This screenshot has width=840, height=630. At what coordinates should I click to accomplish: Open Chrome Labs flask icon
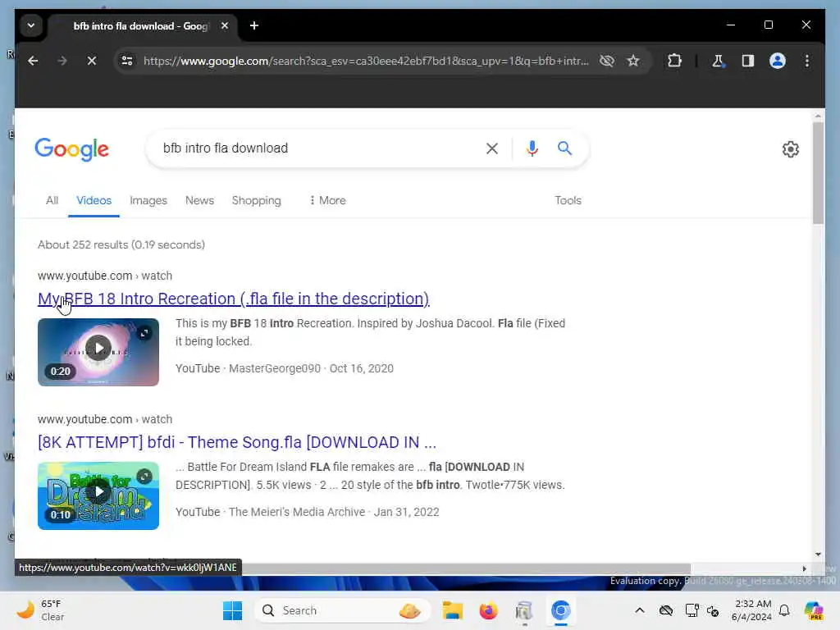pos(718,61)
